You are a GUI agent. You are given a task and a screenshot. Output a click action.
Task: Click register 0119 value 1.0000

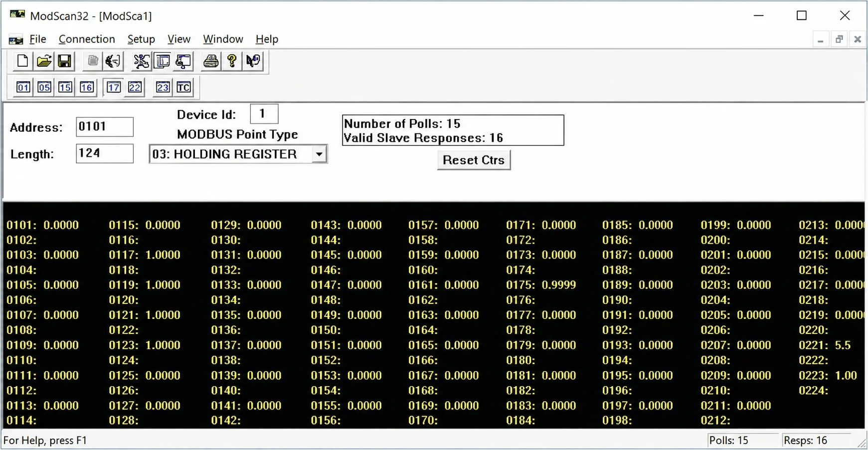tap(163, 285)
